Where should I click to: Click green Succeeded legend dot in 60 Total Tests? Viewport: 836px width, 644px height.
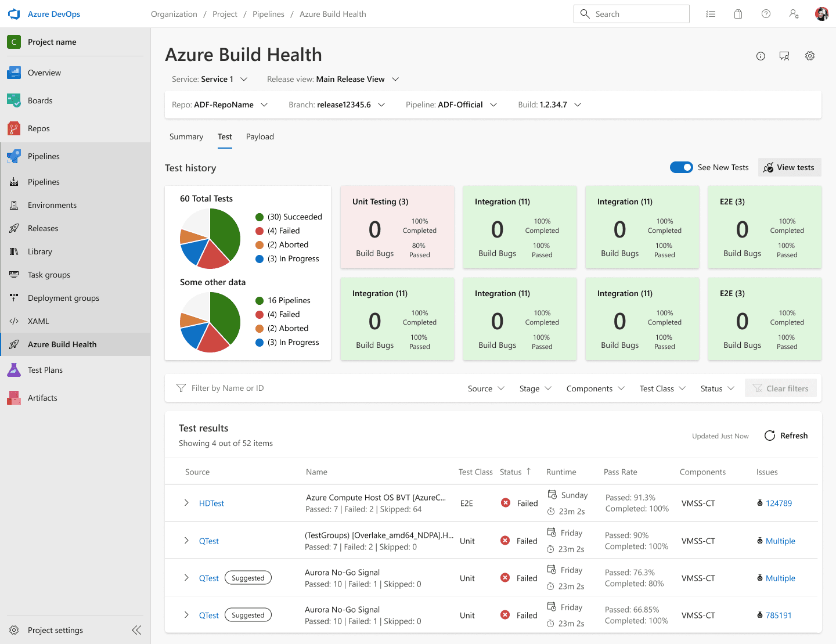[x=260, y=217]
